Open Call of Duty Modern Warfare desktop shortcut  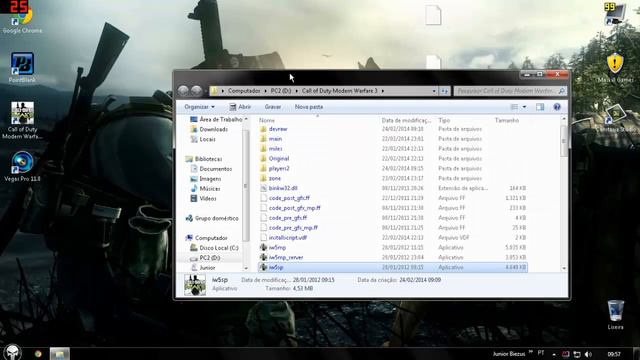pyautogui.click(x=22, y=120)
